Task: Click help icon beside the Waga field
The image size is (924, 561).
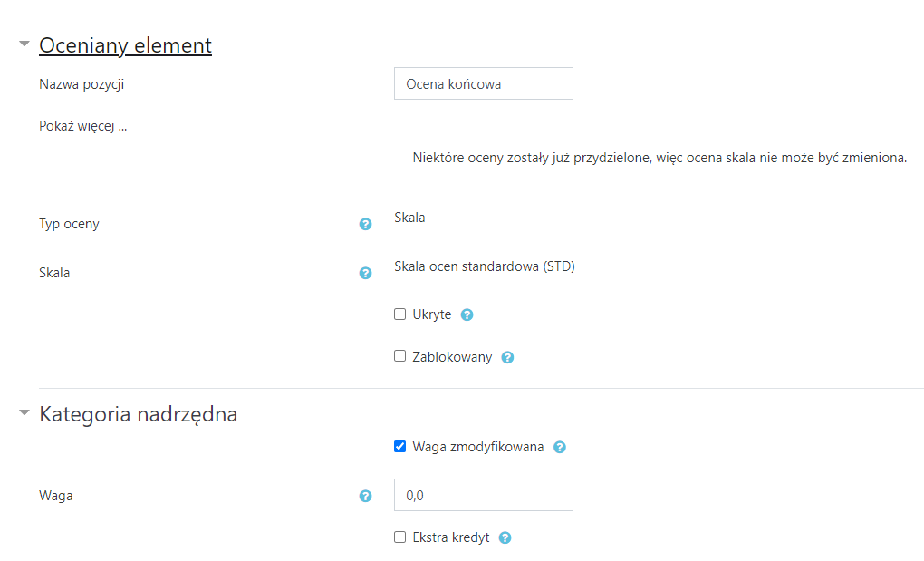Action: click(x=365, y=496)
